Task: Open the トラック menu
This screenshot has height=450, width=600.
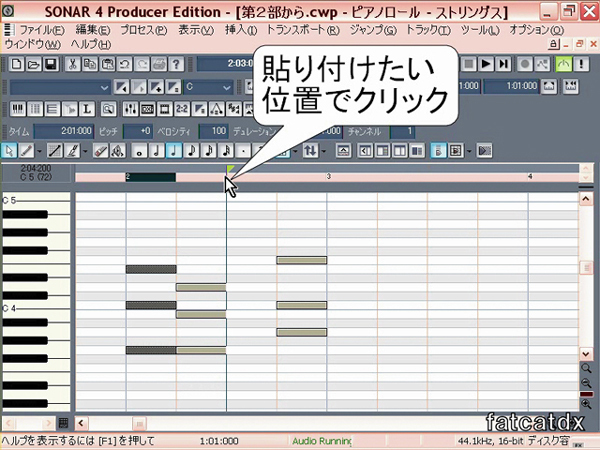Action: (428, 30)
